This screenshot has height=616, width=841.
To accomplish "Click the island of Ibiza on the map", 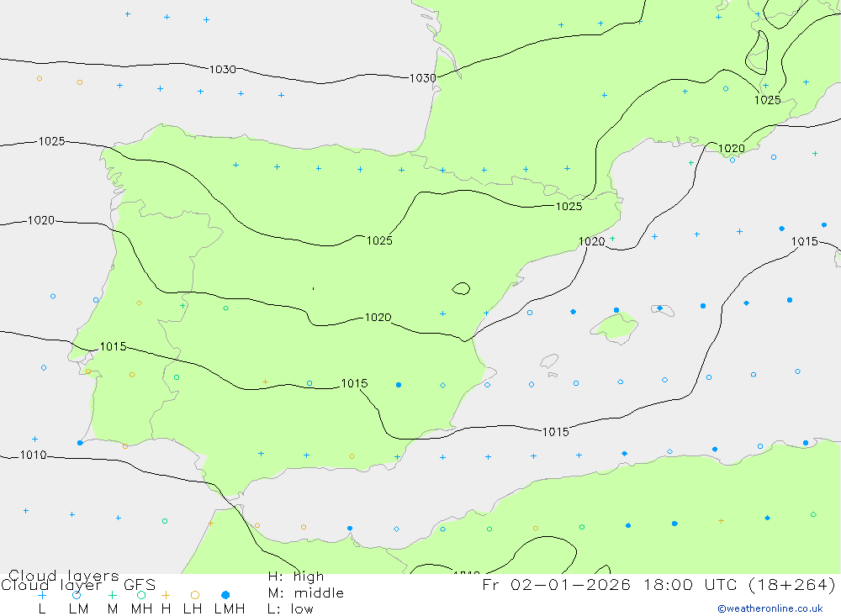I will (x=549, y=361).
